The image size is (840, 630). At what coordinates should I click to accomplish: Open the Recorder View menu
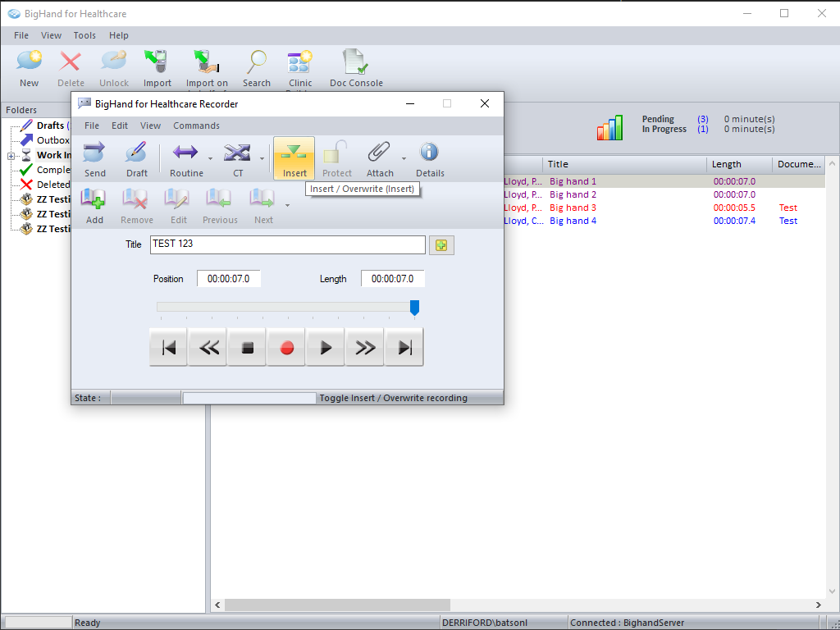point(151,126)
